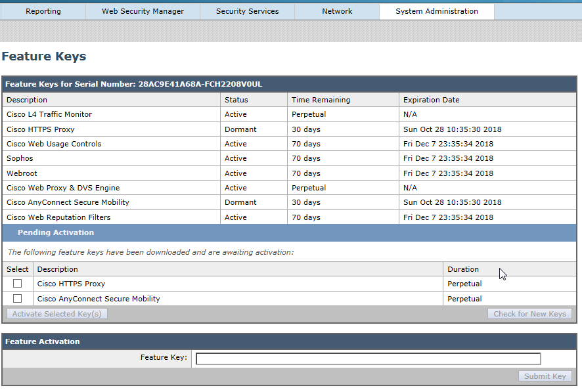Click the serial number header text
The image size is (582, 392).
(x=133, y=84)
